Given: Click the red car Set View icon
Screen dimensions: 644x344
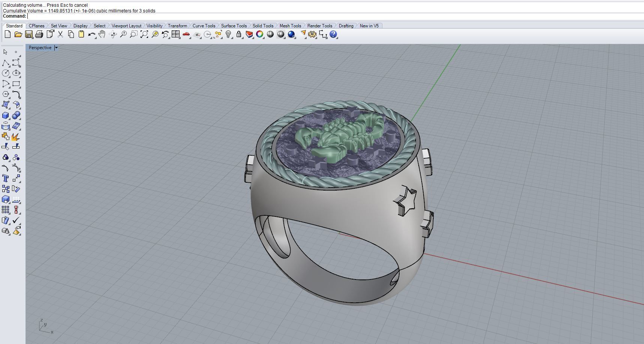Looking at the screenshot, I should coord(186,35).
